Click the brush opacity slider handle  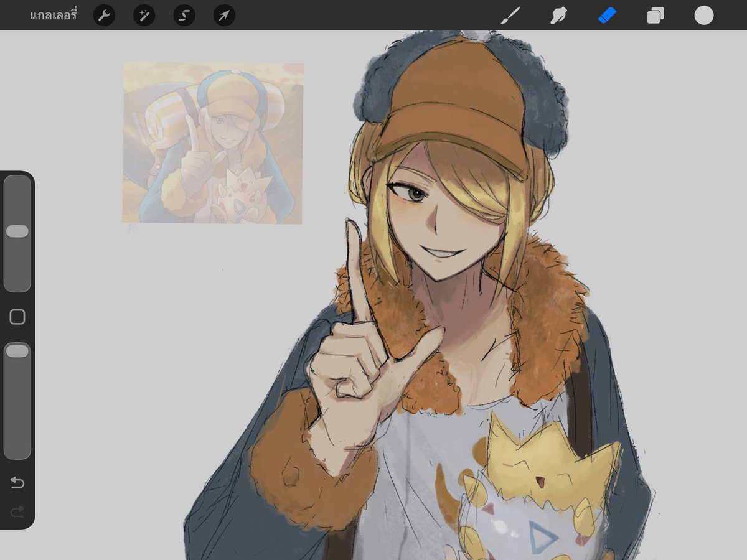click(x=17, y=351)
